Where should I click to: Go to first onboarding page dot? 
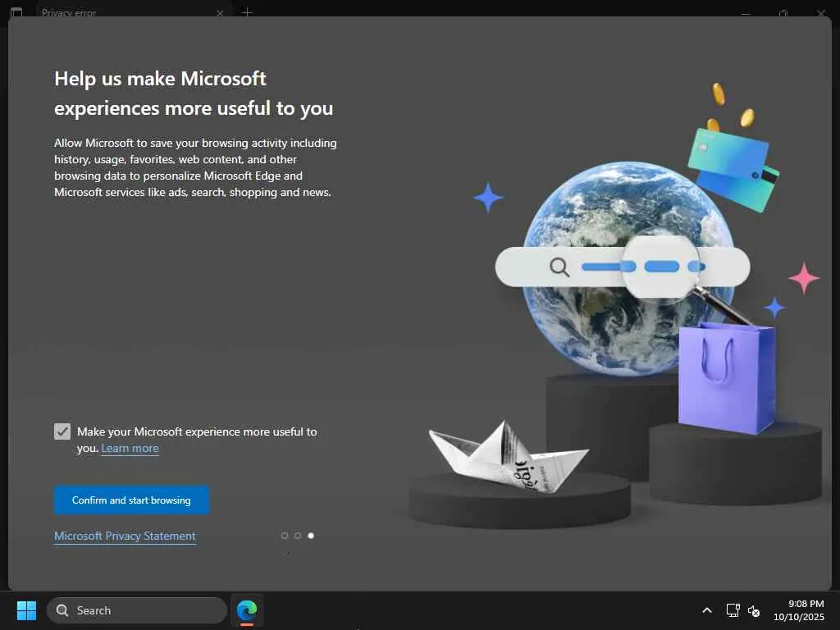[285, 536]
